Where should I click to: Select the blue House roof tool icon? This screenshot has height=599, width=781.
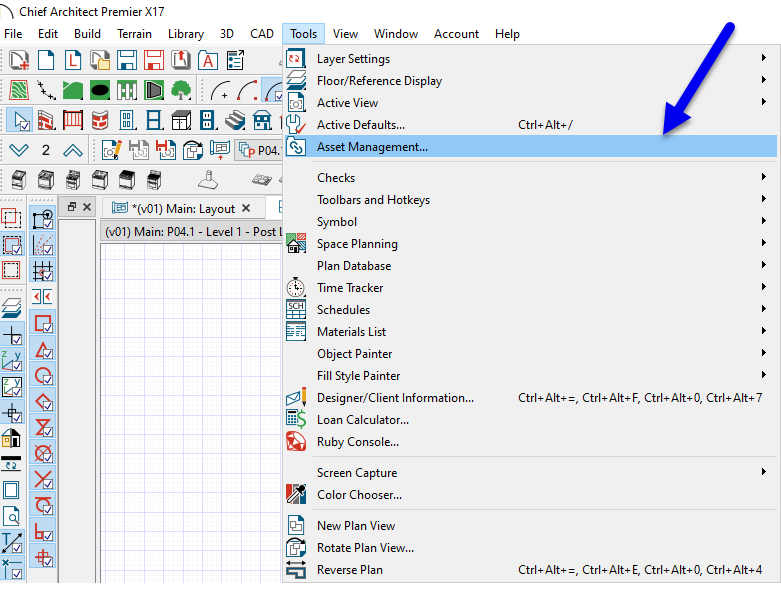(262, 120)
